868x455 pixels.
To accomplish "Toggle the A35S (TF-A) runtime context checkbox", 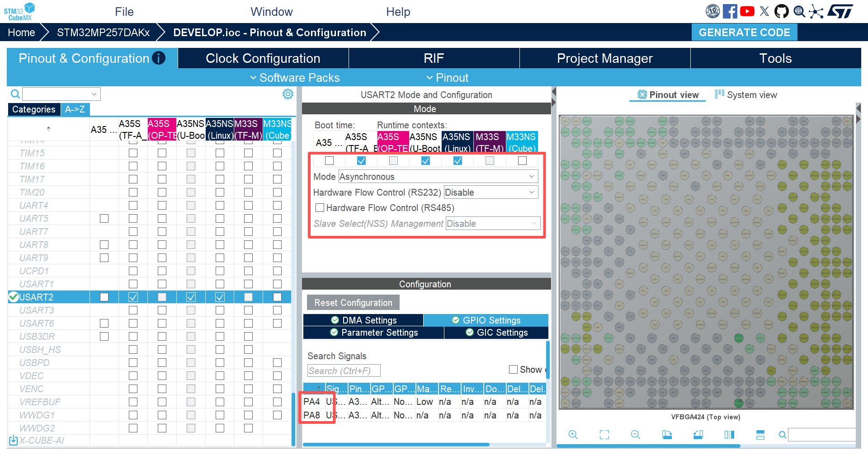I will (361, 160).
